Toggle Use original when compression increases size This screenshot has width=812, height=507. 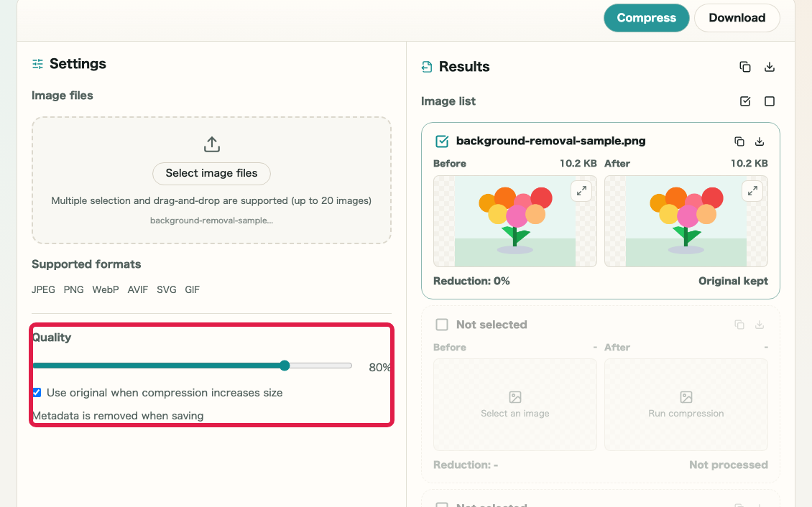click(x=37, y=393)
